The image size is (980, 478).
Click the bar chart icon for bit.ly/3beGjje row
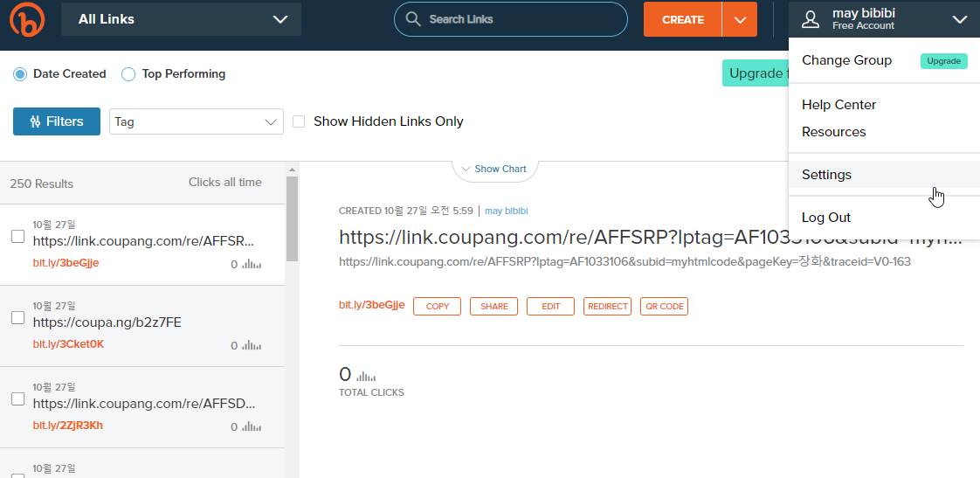pos(252,265)
